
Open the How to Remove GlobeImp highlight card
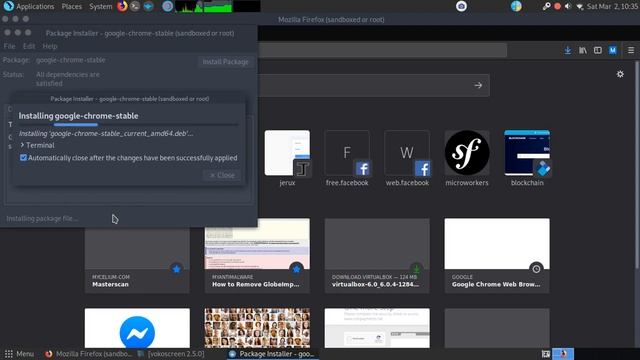pyautogui.click(x=257, y=256)
